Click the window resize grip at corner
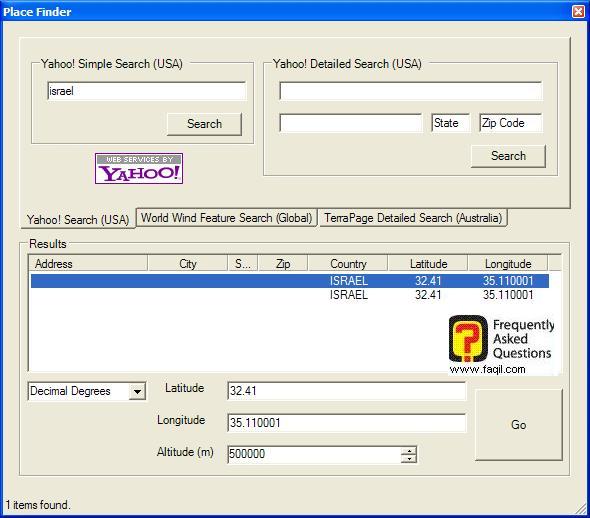This screenshot has width=590, height=518. tap(581, 509)
